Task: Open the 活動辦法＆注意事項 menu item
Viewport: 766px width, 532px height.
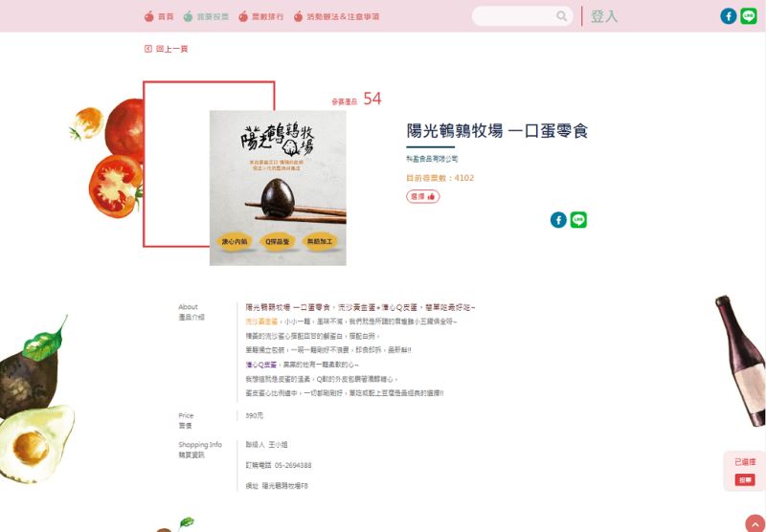Action: pyautogui.click(x=343, y=16)
